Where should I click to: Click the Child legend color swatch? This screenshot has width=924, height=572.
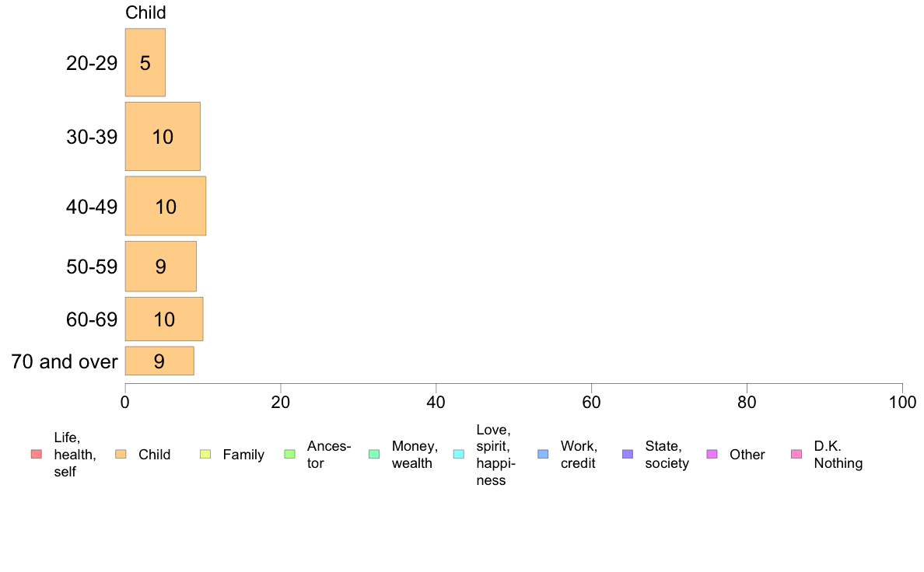click(x=121, y=454)
